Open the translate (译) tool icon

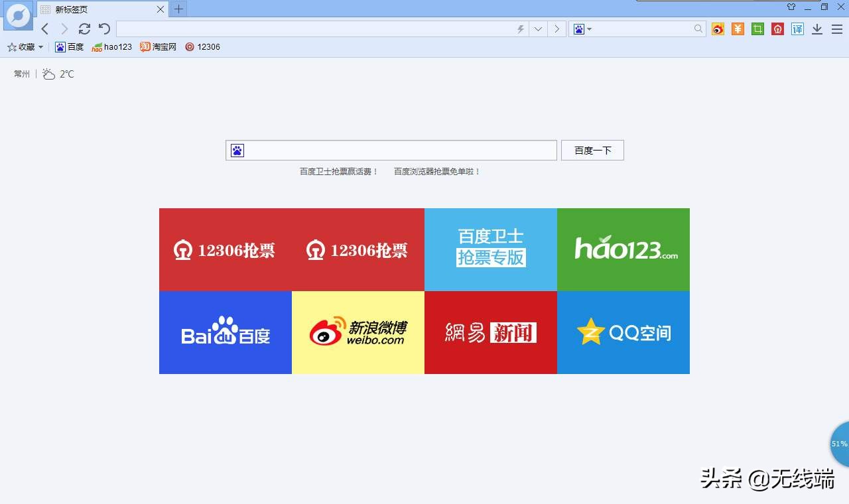[x=797, y=29]
